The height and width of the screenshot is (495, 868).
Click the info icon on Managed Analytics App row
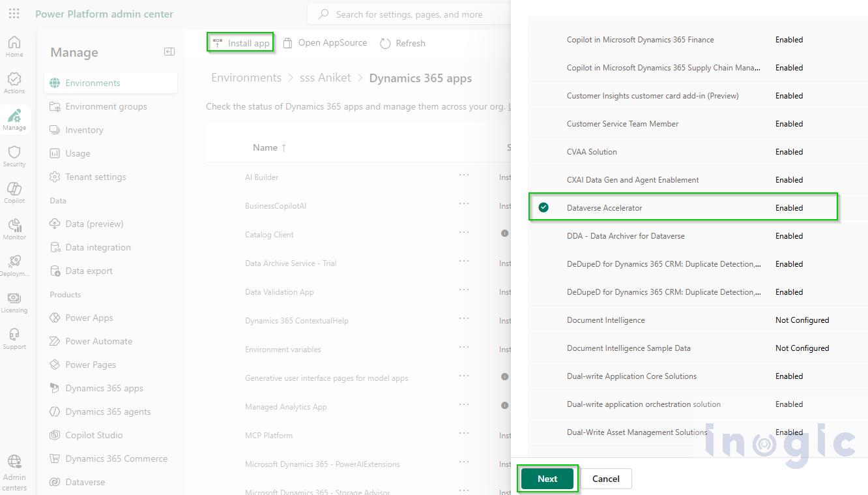(504, 405)
